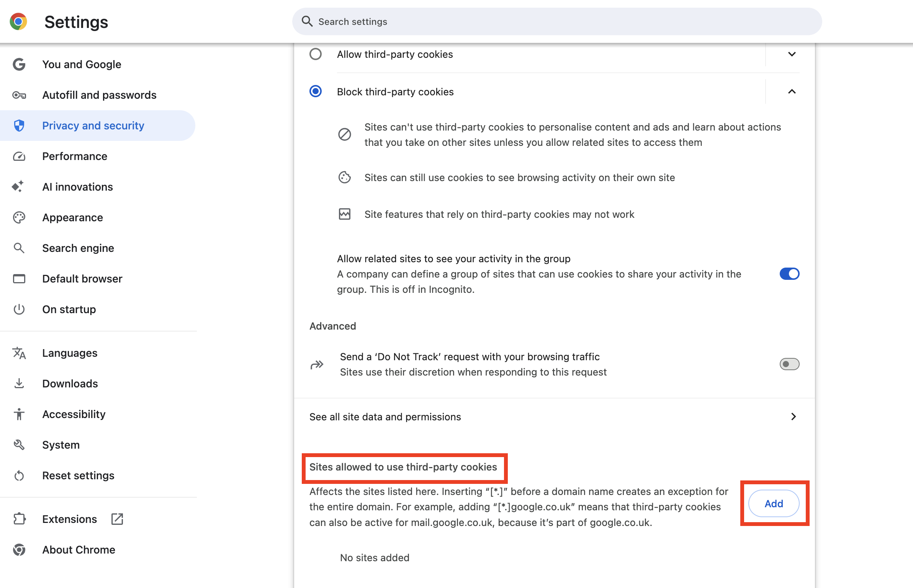Expand the Allow third-party cookies details
This screenshot has width=913, height=588.
point(792,54)
